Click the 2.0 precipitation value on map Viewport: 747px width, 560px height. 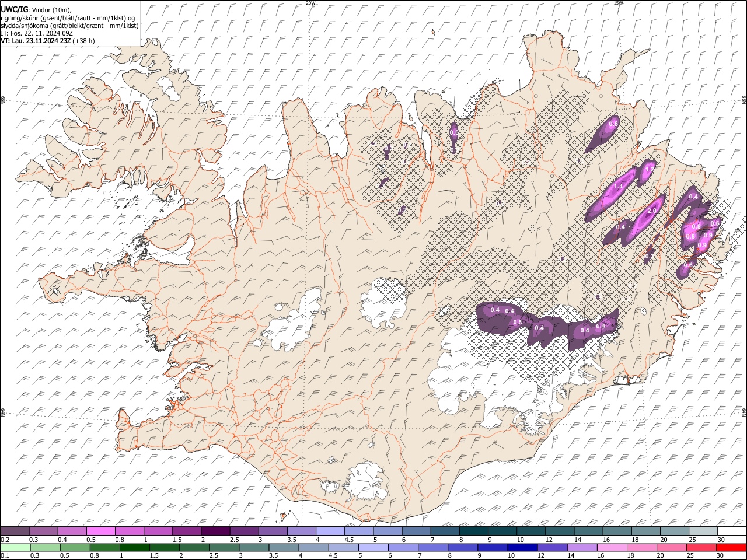coord(652,211)
